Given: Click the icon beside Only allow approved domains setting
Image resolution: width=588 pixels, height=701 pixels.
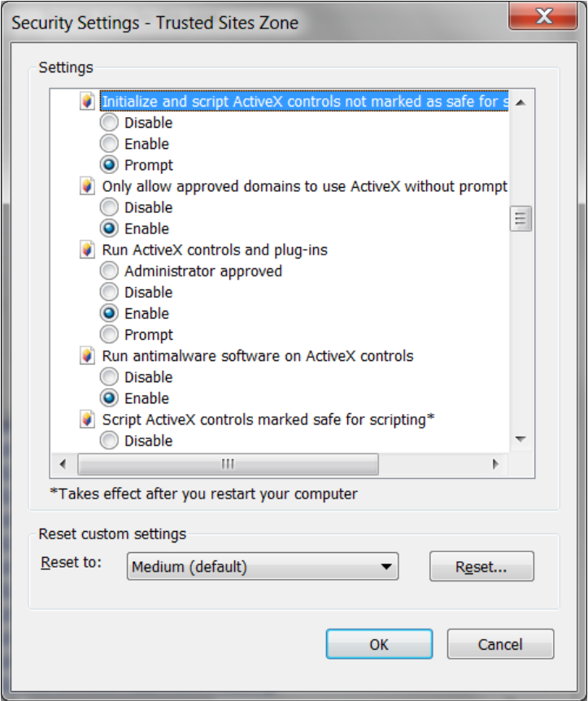Looking at the screenshot, I should coord(88,185).
